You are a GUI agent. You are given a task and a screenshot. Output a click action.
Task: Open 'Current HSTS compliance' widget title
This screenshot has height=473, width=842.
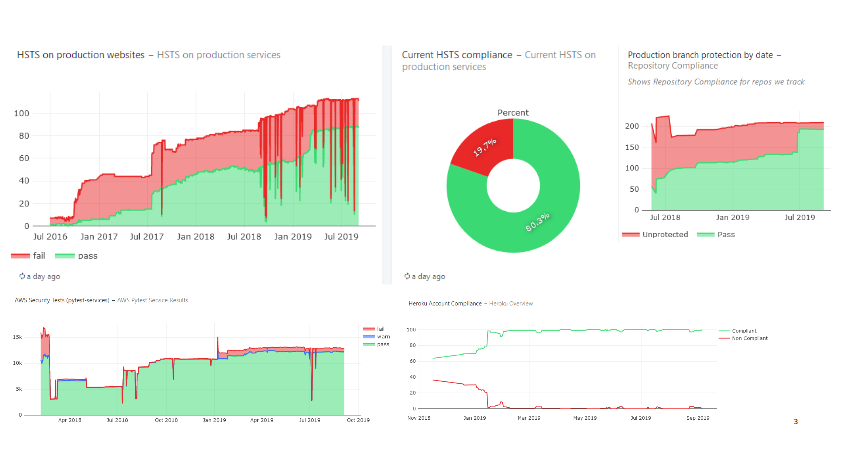click(x=457, y=55)
